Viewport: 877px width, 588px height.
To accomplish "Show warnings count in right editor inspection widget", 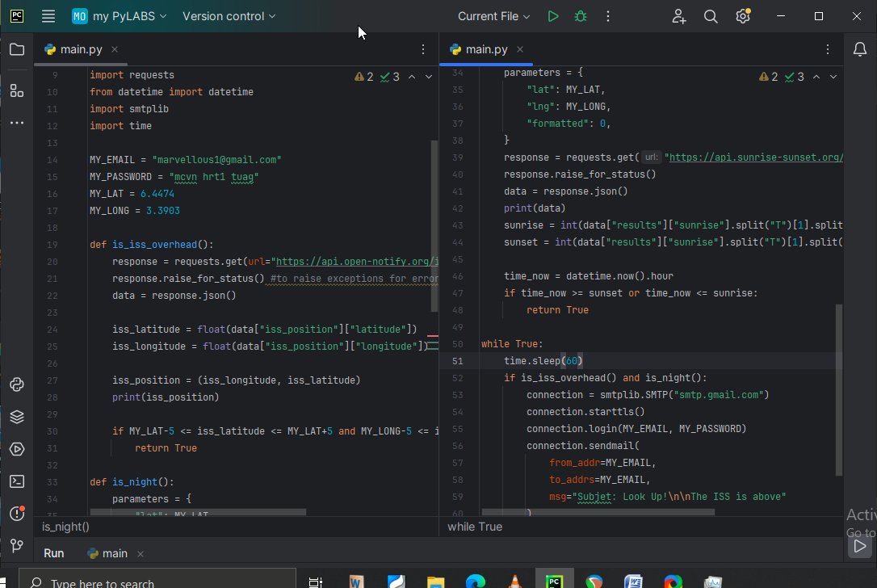I will (x=769, y=77).
